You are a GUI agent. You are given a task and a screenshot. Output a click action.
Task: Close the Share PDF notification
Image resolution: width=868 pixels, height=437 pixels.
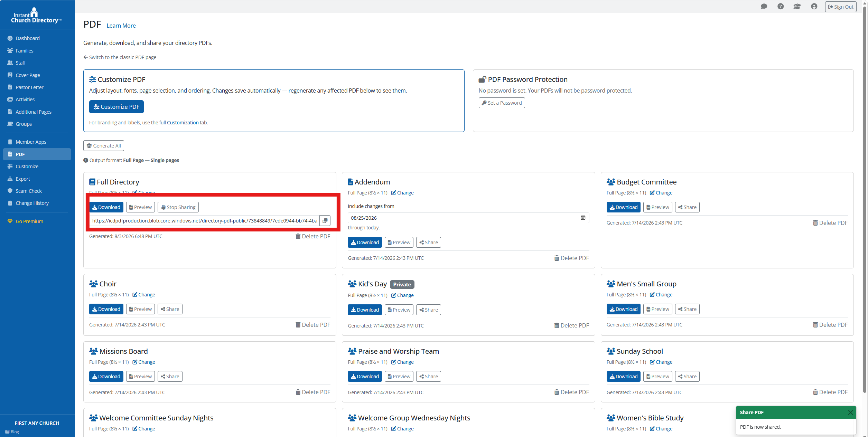(851, 412)
